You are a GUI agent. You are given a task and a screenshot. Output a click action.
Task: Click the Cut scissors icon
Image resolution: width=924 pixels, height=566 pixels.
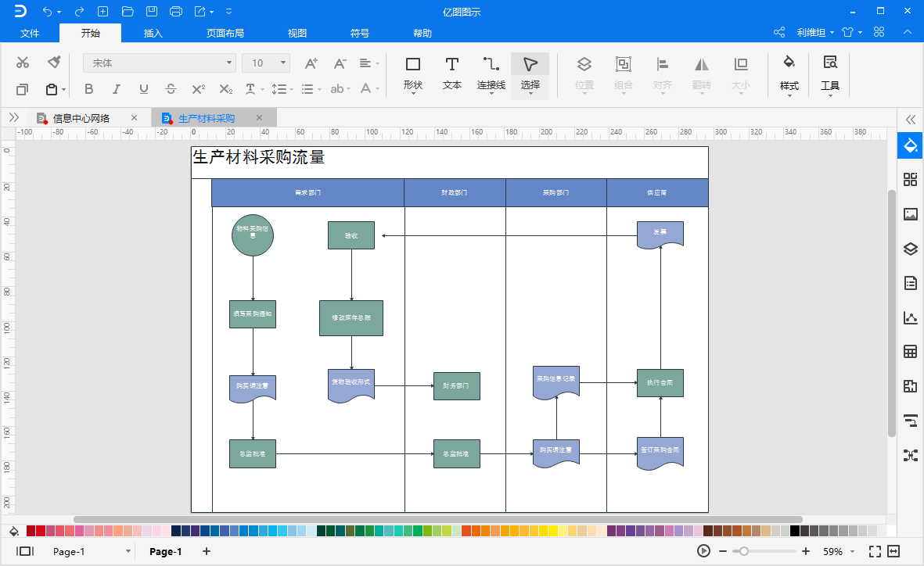coord(23,63)
